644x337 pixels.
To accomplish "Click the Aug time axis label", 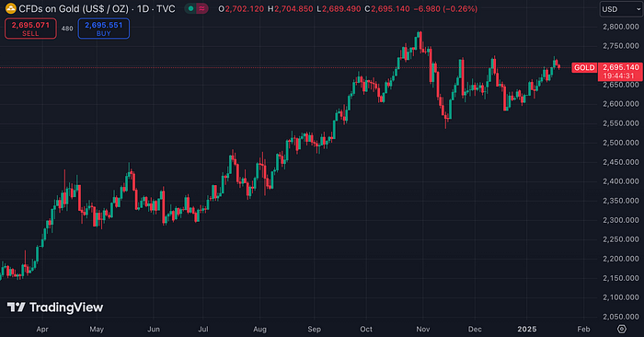I will [x=260, y=330].
